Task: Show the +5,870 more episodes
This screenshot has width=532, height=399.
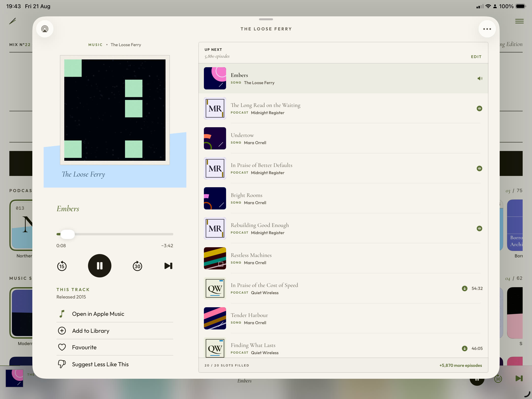Action: (x=460, y=365)
